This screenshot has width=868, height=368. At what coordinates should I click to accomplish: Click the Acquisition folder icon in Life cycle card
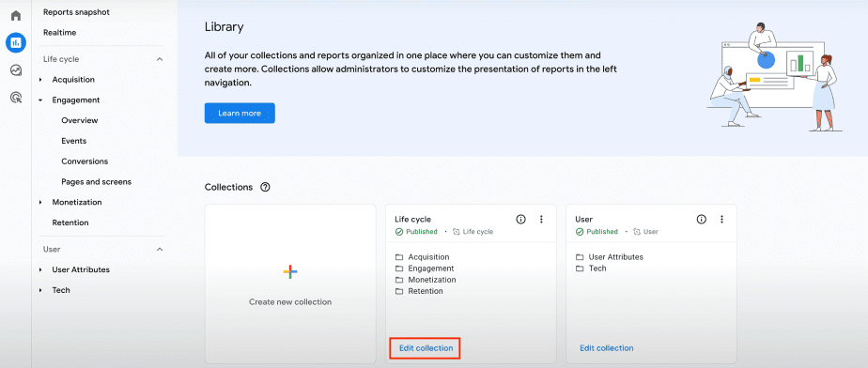[x=399, y=257]
